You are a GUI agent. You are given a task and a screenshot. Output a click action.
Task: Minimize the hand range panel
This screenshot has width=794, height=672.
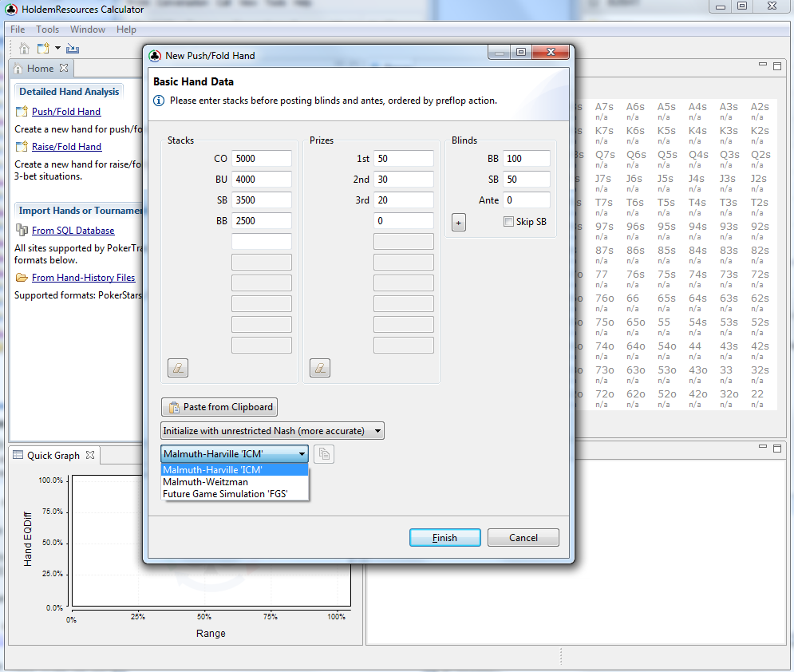click(763, 65)
